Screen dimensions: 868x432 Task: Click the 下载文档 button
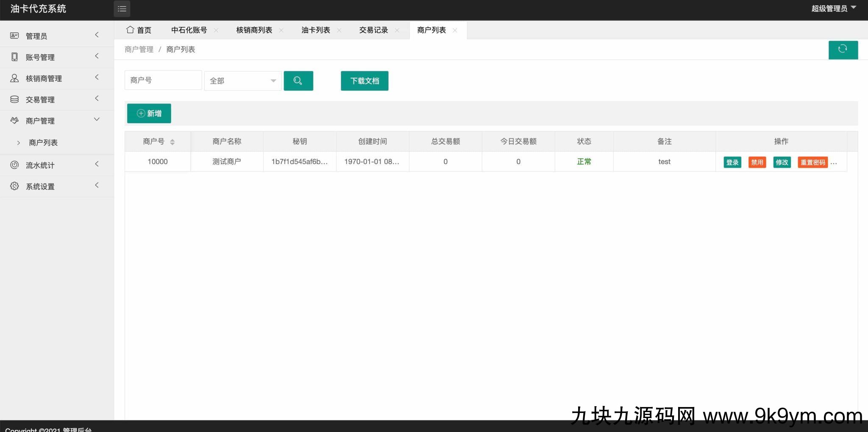(364, 80)
